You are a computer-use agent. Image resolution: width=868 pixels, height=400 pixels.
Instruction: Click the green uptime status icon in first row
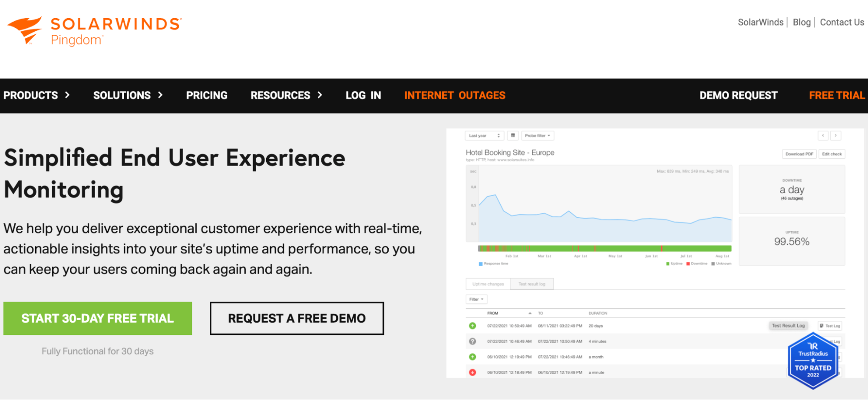click(472, 326)
